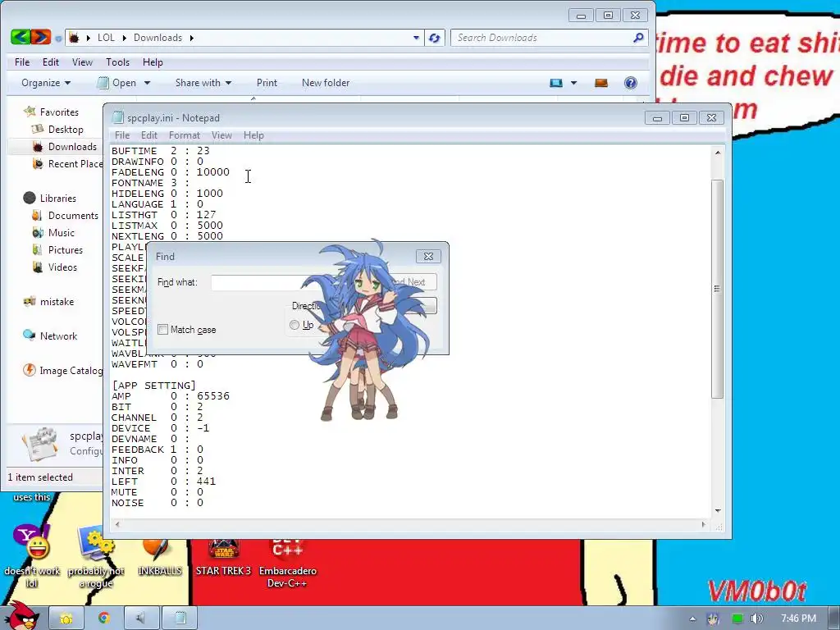Enable the Match case checkbox
840x630 pixels.
(163, 330)
